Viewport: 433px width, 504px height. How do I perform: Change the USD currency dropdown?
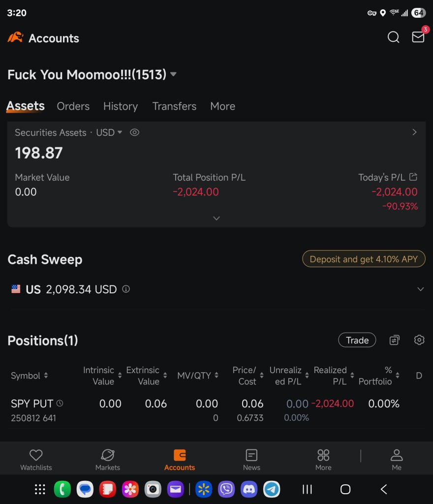point(109,132)
